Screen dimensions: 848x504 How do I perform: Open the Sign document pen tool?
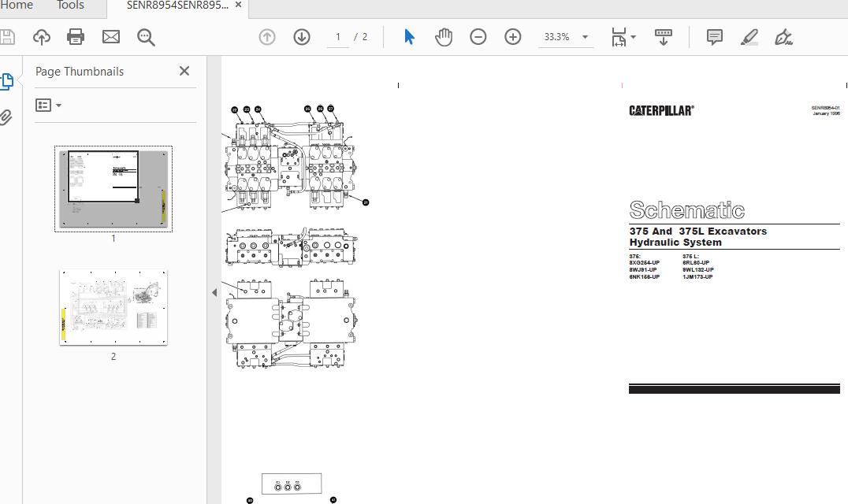(783, 37)
